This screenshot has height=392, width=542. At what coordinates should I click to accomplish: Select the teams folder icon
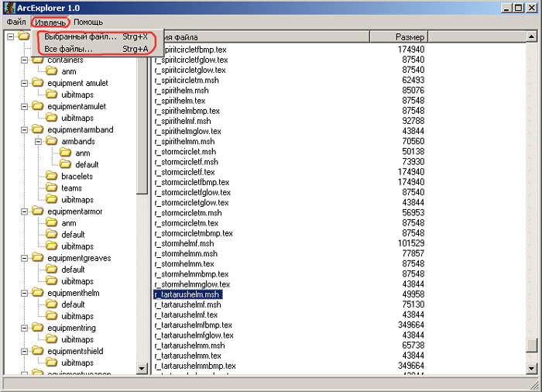(52, 187)
